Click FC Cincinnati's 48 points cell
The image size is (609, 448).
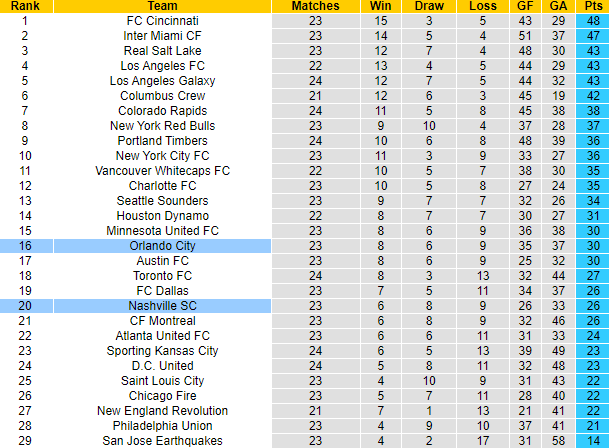pos(593,20)
